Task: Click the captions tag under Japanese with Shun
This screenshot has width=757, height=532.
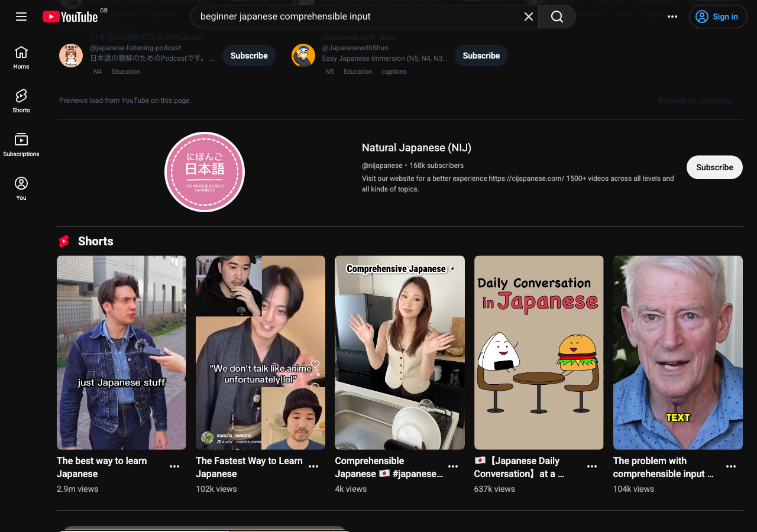Action: (394, 72)
